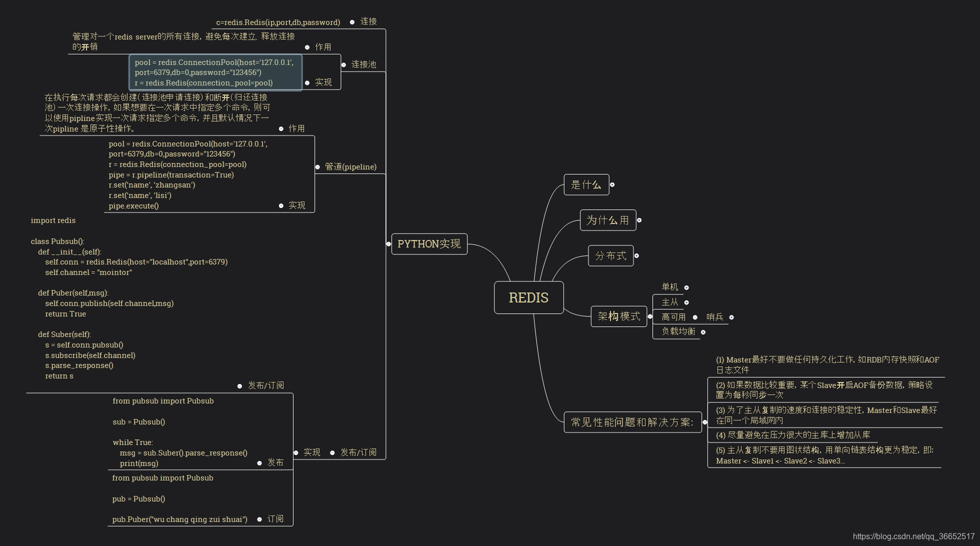The height and width of the screenshot is (546, 980).
Task: Select the PYTHON实现 topic node
Action: click(x=429, y=244)
